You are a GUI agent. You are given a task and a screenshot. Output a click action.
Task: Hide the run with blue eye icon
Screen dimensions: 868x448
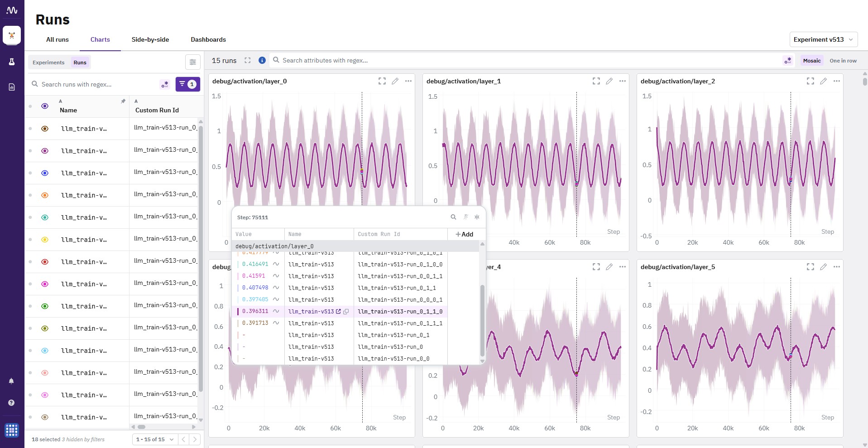coord(45,173)
